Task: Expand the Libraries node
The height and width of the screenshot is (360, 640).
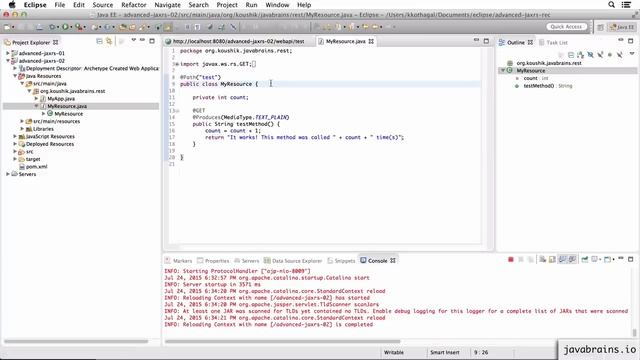Action: click(22, 129)
